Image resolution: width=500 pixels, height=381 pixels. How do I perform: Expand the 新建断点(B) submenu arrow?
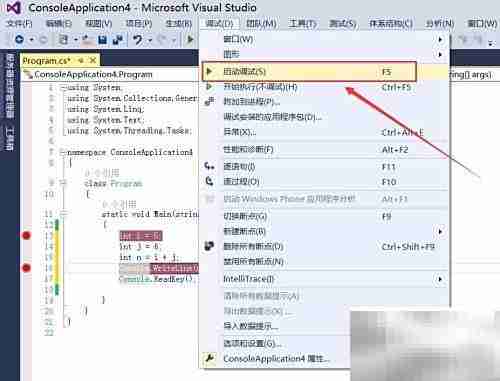pos(440,231)
